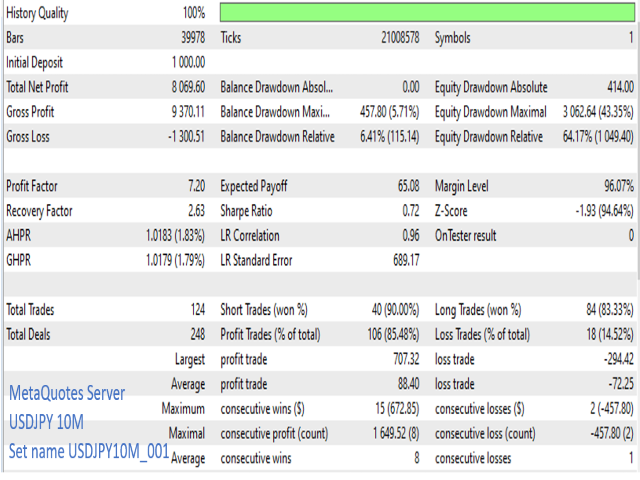Click Equity Drawdown Maximal value 3 062.64 (43.35%)

pyautogui.click(x=598, y=111)
